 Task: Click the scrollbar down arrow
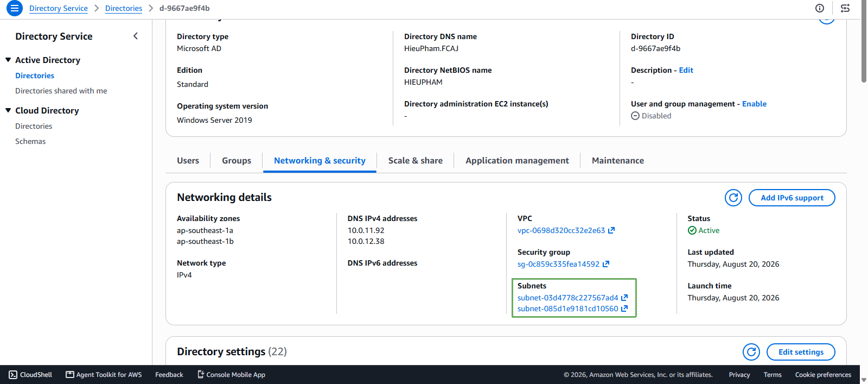coord(864,380)
